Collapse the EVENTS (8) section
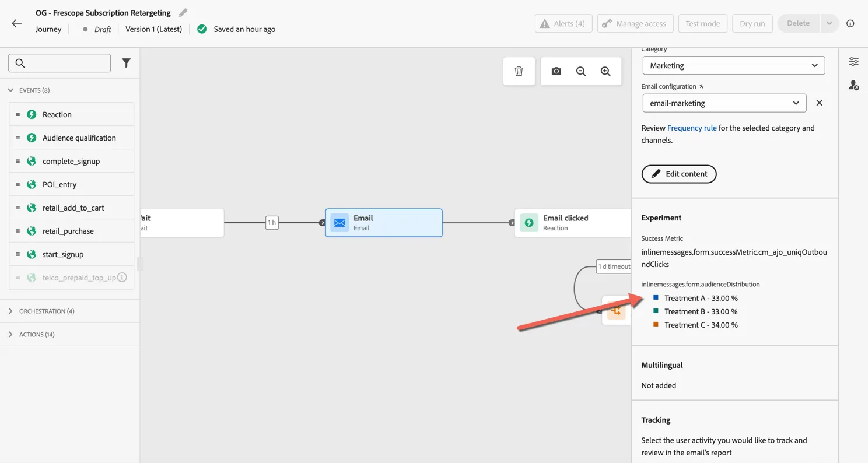868x463 pixels. coord(10,90)
